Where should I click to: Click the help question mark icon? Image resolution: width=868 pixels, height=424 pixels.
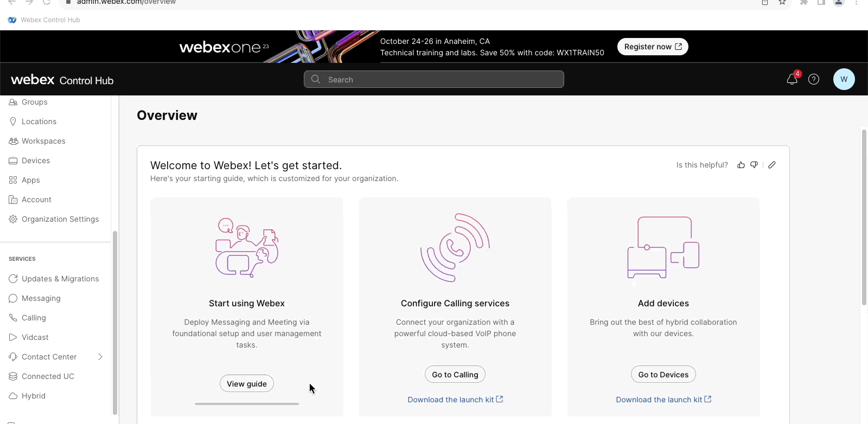pos(814,80)
